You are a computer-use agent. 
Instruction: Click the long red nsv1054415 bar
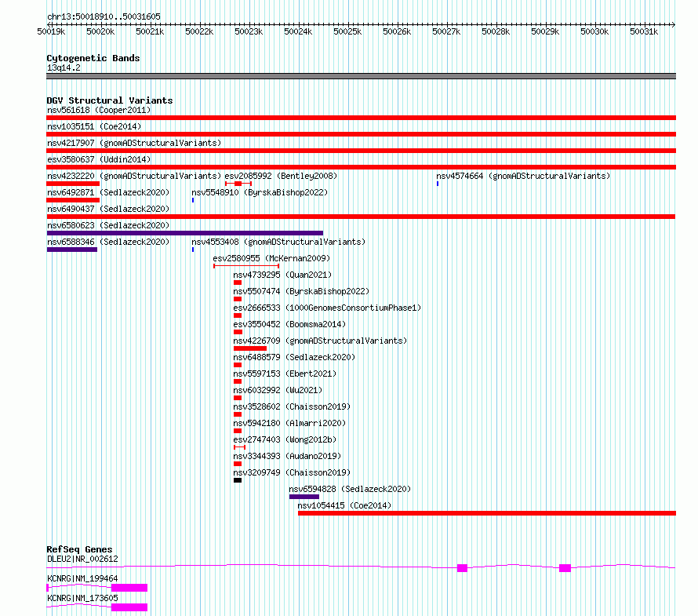pos(487,513)
